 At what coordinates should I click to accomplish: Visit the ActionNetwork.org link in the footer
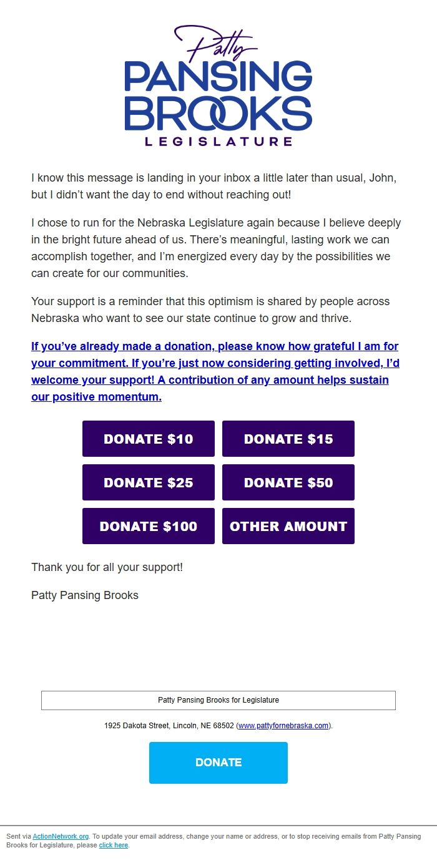[x=62, y=836]
